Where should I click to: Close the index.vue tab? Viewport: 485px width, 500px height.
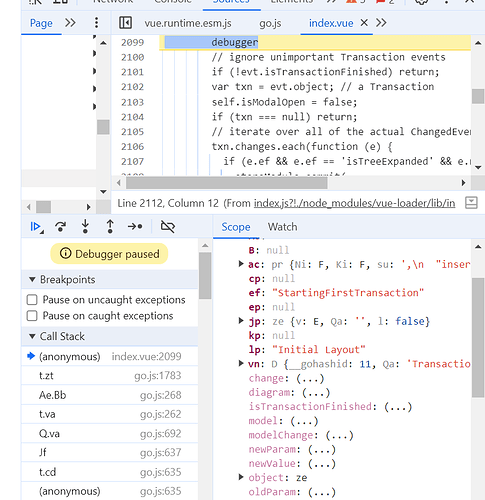point(364,23)
